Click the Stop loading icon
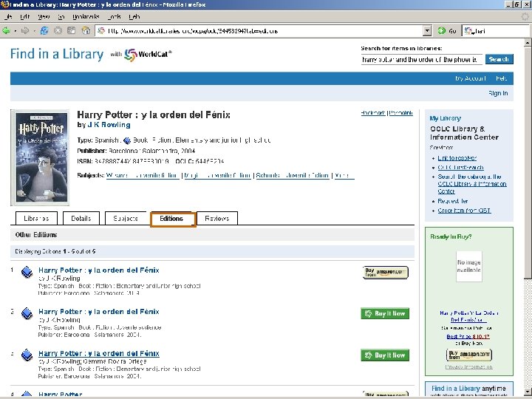This screenshot has height=399, width=532. pos(58,31)
